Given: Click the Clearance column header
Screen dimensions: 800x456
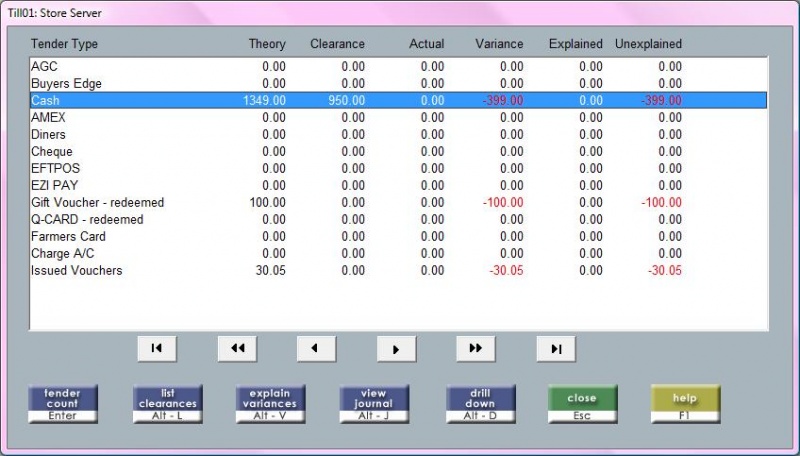Looking at the screenshot, I should click(x=337, y=44).
